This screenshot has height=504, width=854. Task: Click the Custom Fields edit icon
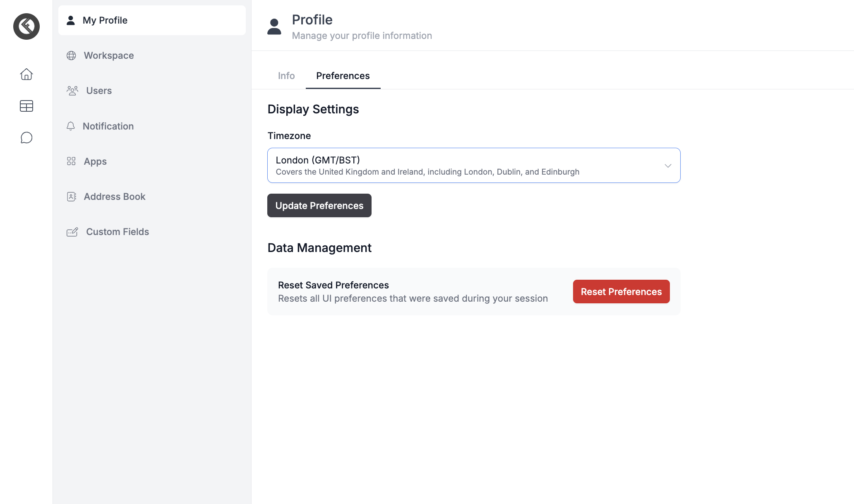[x=72, y=232]
